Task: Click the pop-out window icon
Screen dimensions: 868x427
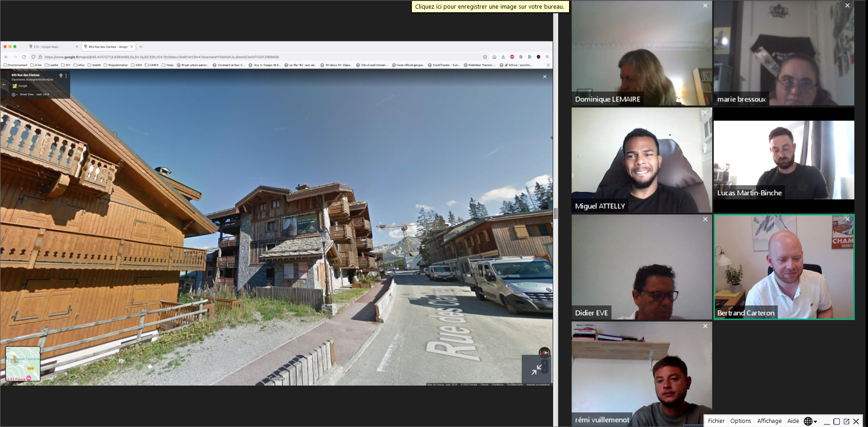Action: (x=847, y=422)
